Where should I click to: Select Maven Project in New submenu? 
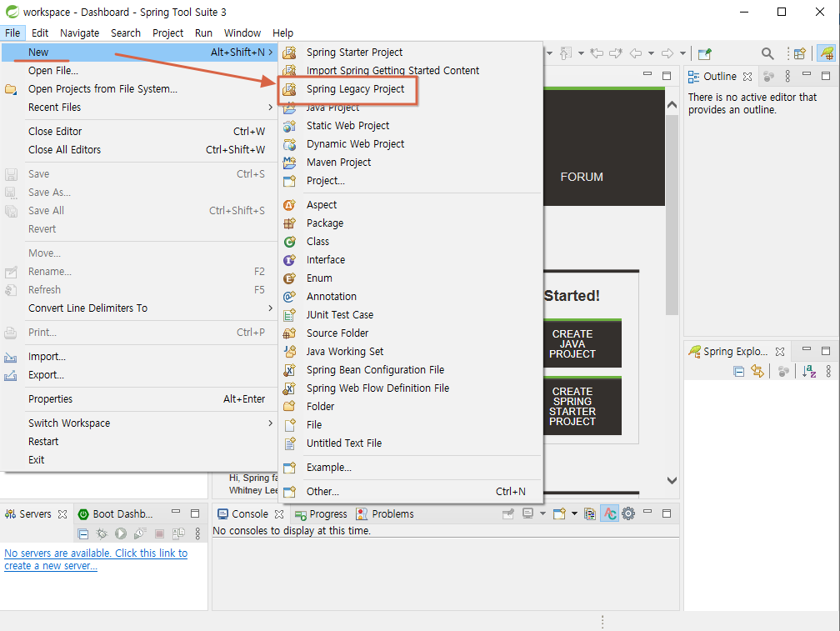338,162
